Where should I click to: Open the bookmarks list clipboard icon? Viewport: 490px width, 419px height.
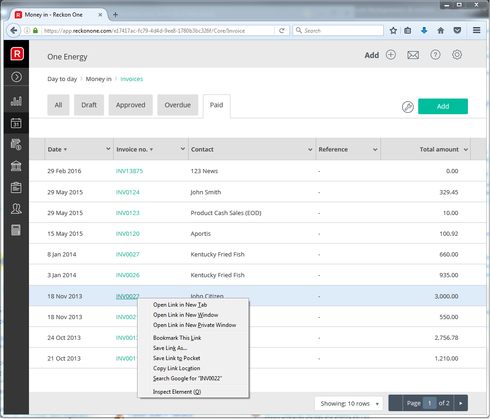point(407,31)
